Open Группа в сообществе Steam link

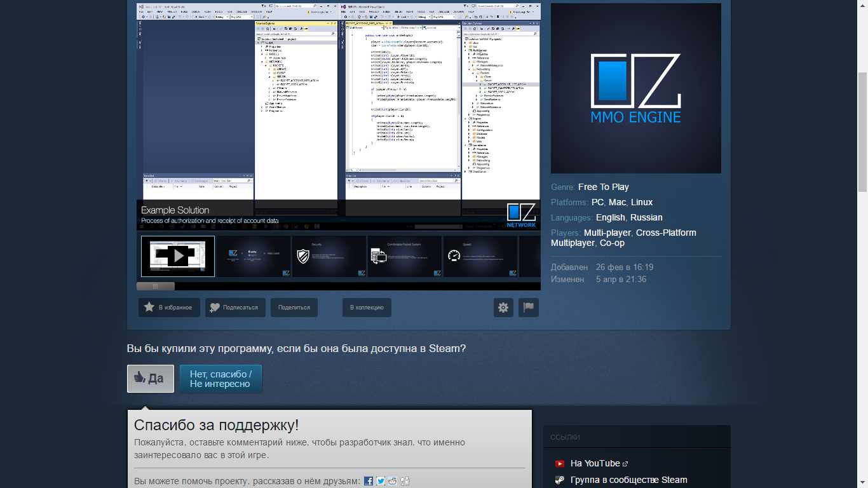pyautogui.click(x=629, y=480)
